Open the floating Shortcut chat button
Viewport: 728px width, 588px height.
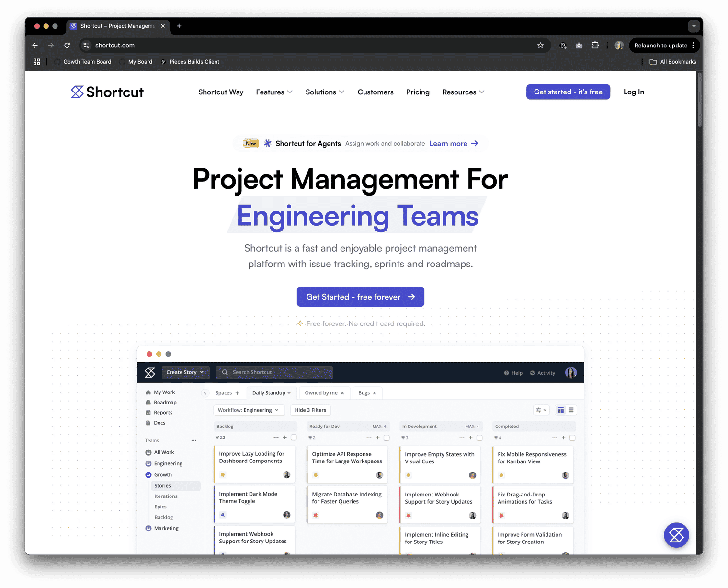point(676,535)
